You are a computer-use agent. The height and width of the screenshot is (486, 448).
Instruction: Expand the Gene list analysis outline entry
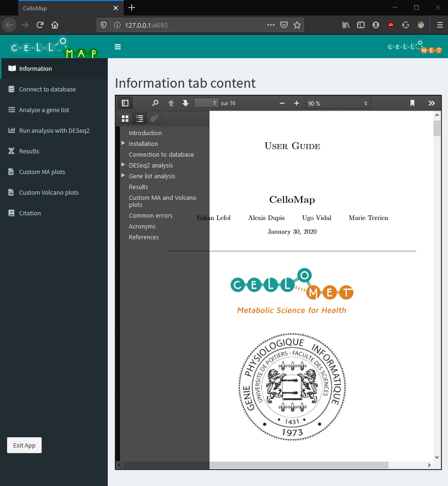(x=123, y=176)
